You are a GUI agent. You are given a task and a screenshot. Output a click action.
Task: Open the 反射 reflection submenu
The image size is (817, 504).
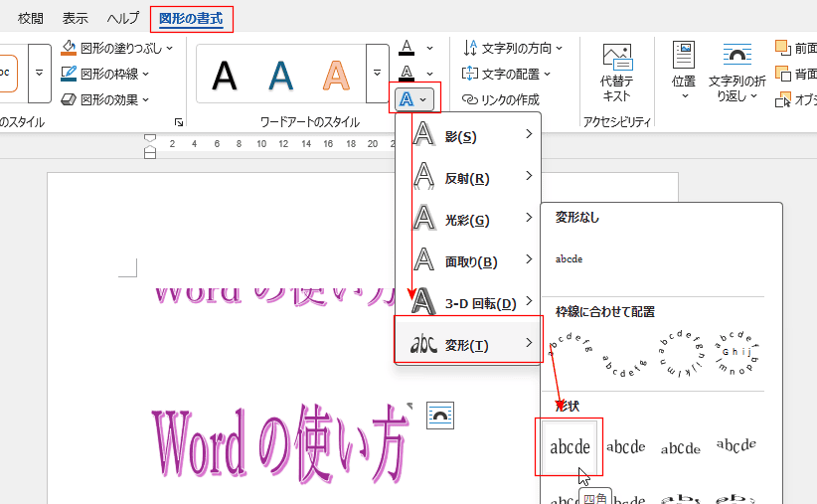[x=469, y=178]
